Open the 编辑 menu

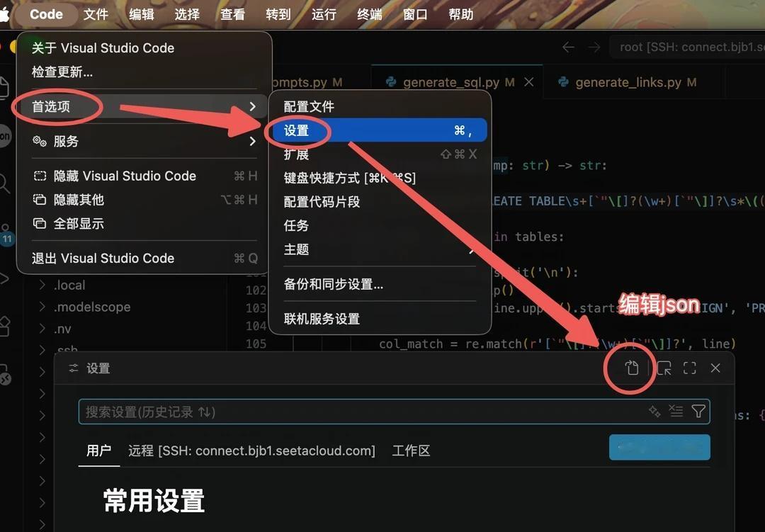tap(142, 14)
